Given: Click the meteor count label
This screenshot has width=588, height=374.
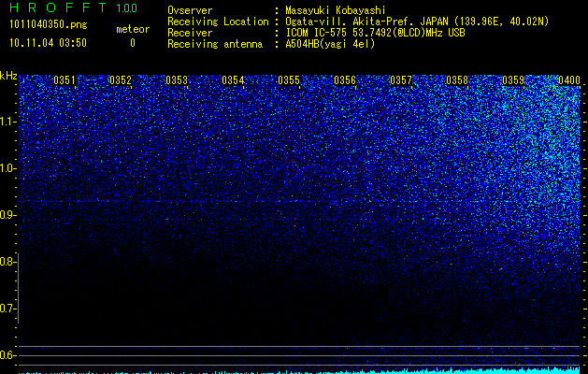Looking at the screenshot, I should click(x=133, y=29).
